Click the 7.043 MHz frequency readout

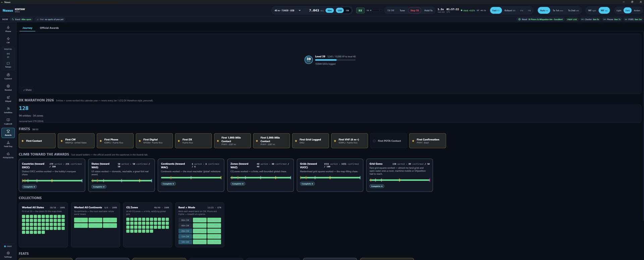click(314, 10)
